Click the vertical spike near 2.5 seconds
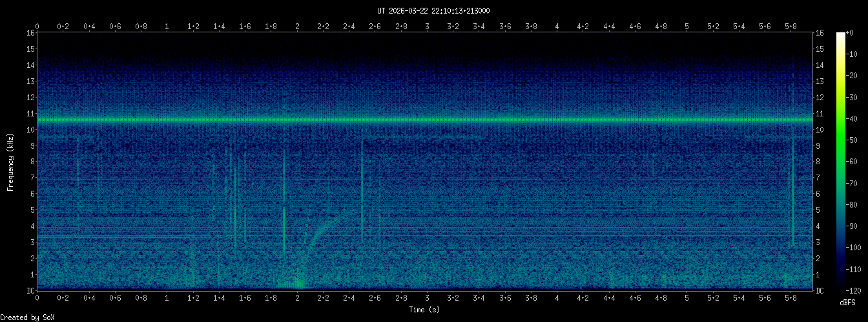The width and height of the screenshot is (868, 322). [362, 194]
